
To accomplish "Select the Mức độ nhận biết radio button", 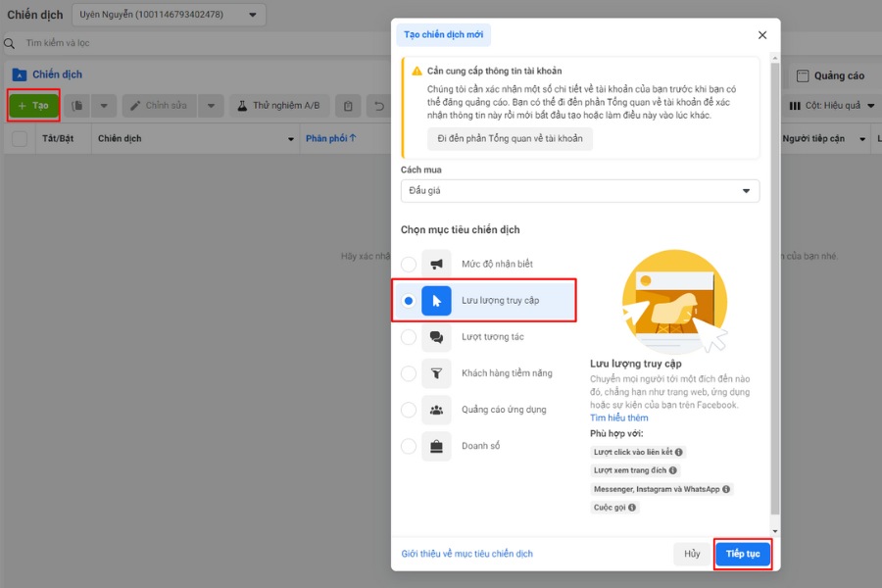I will click(409, 265).
